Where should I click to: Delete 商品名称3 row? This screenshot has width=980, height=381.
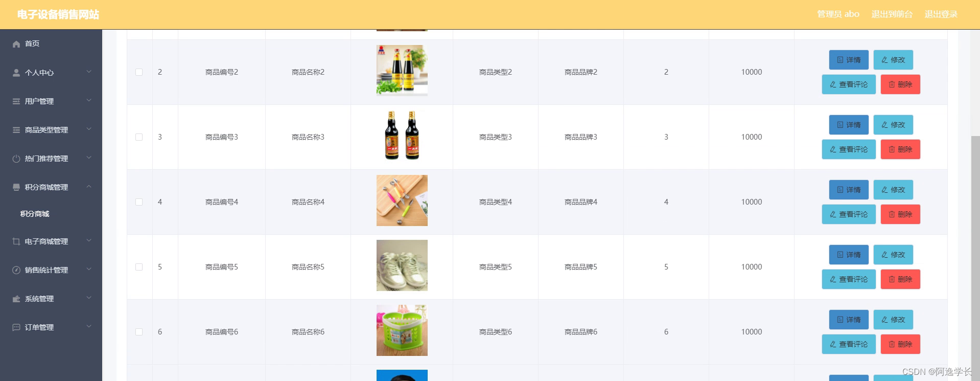coord(900,149)
